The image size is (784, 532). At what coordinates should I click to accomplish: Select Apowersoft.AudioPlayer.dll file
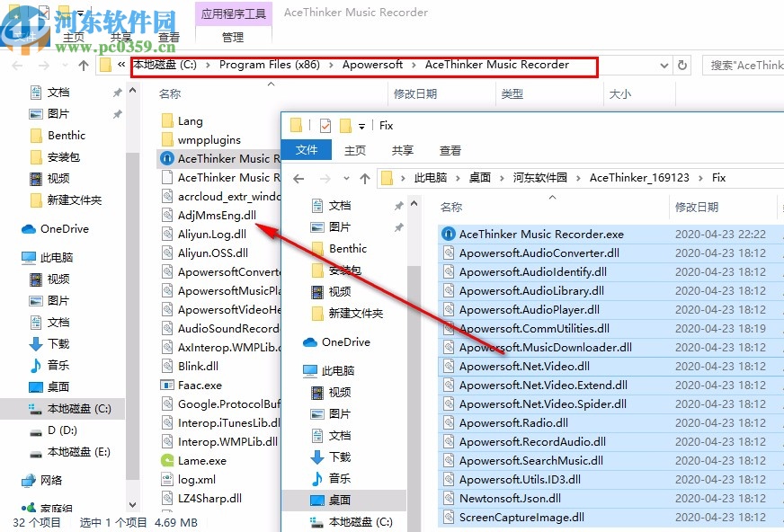[529, 310]
